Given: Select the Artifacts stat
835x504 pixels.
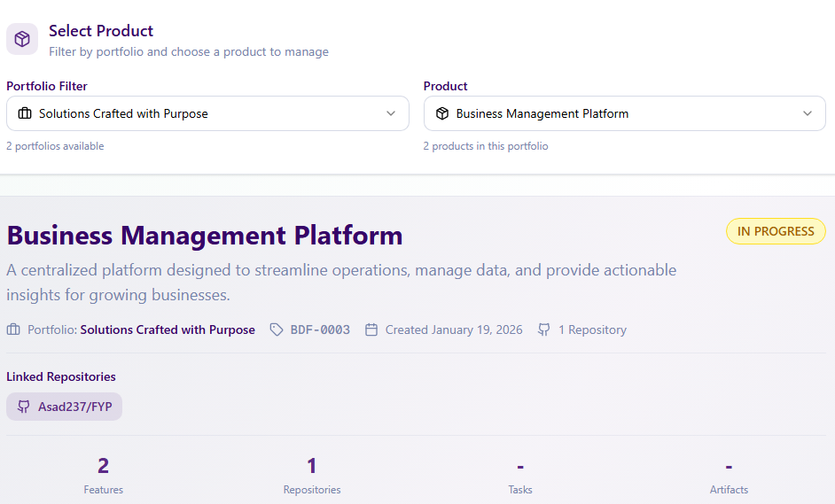Looking at the screenshot, I should point(729,475).
